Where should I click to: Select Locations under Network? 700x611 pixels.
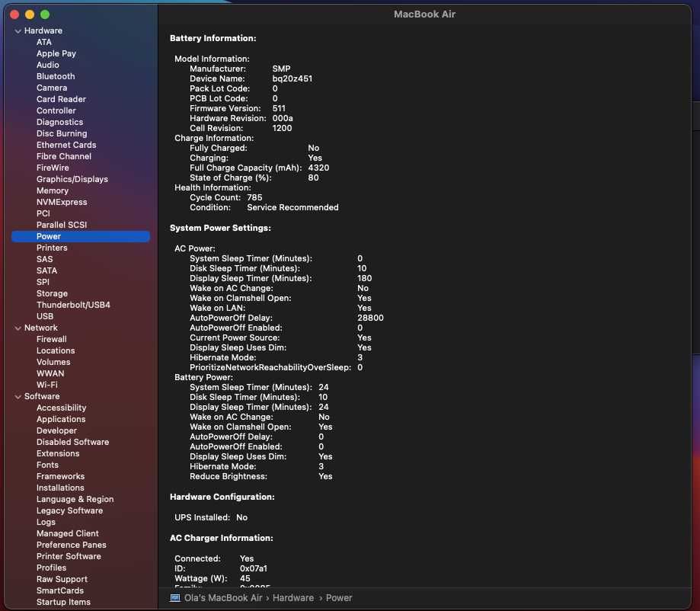coord(56,350)
